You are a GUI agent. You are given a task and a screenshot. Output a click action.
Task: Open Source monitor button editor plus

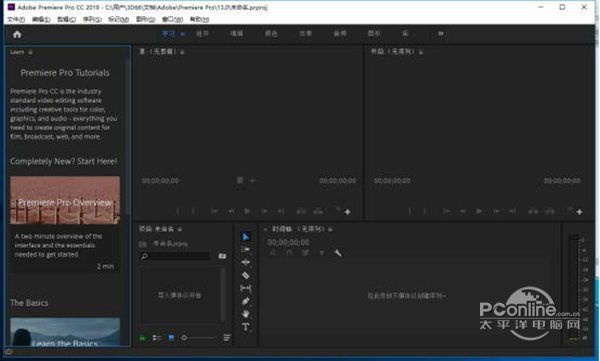347,212
